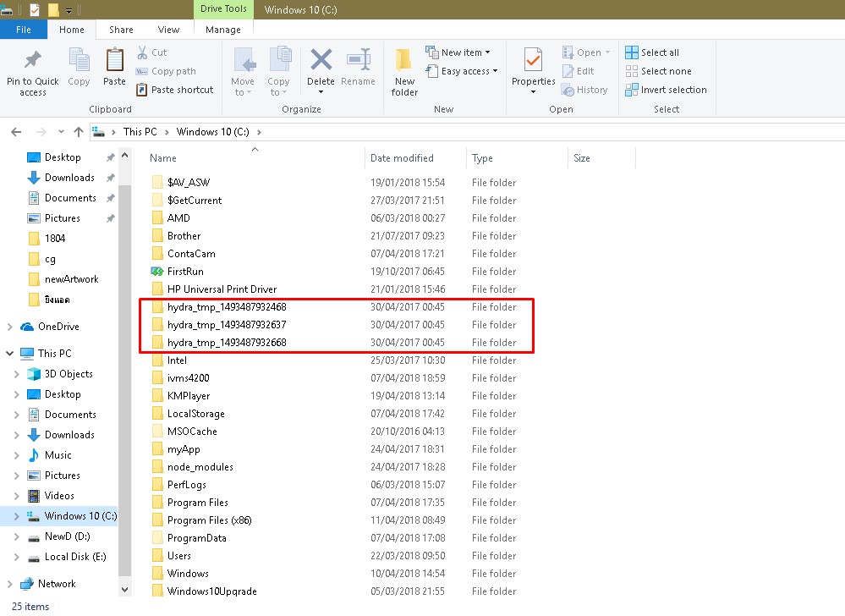Screen dimensions: 845x616
Task: Sort by Date modified column header
Action: [415, 158]
